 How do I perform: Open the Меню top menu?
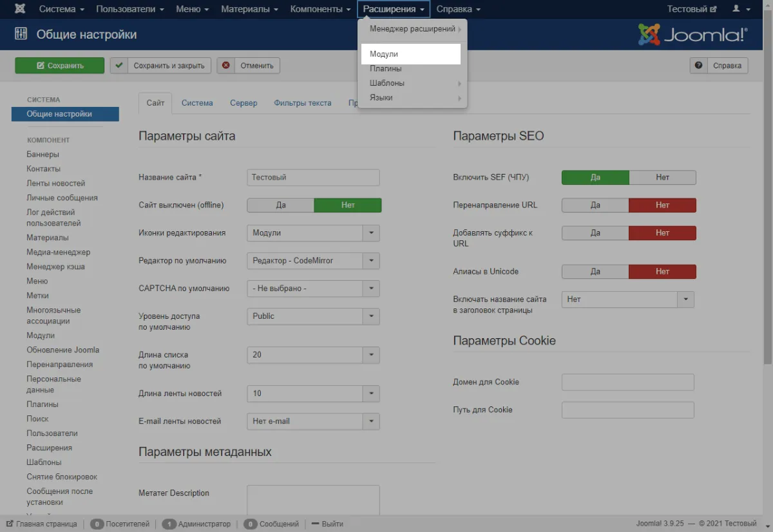(x=192, y=10)
